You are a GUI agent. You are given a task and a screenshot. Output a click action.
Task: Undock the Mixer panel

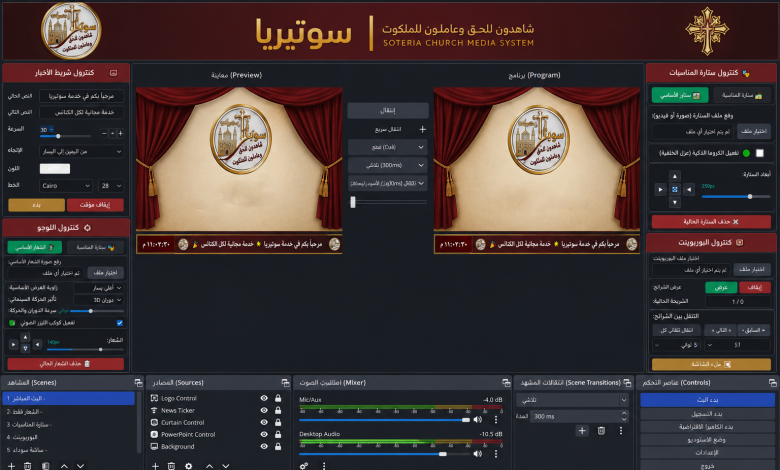coord(506,382)
